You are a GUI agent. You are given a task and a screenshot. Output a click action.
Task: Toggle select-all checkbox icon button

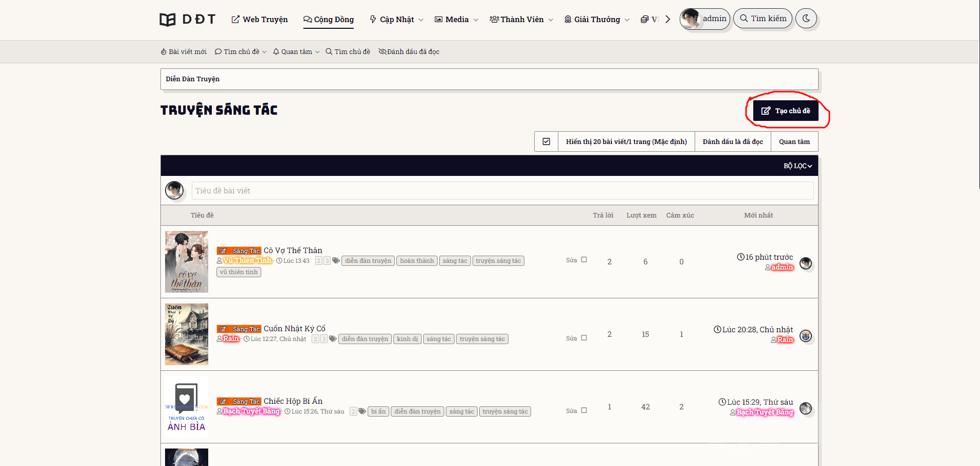[546, 141]
